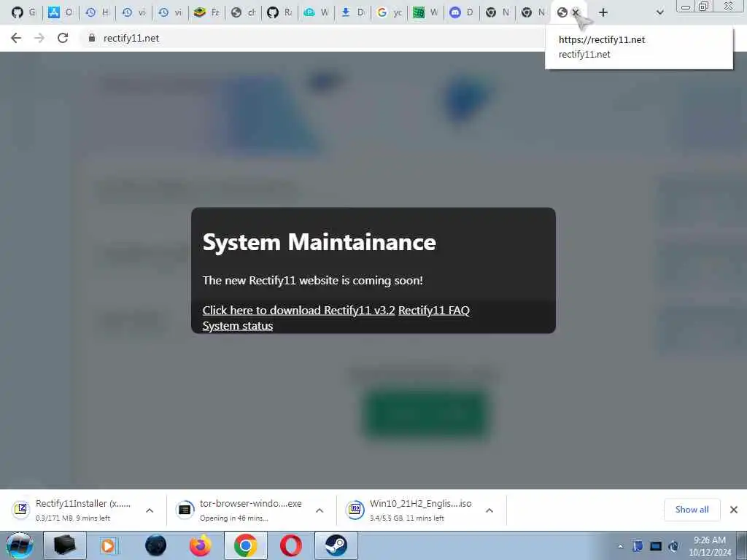Switch to the green-icon tab labeled W

425,12
